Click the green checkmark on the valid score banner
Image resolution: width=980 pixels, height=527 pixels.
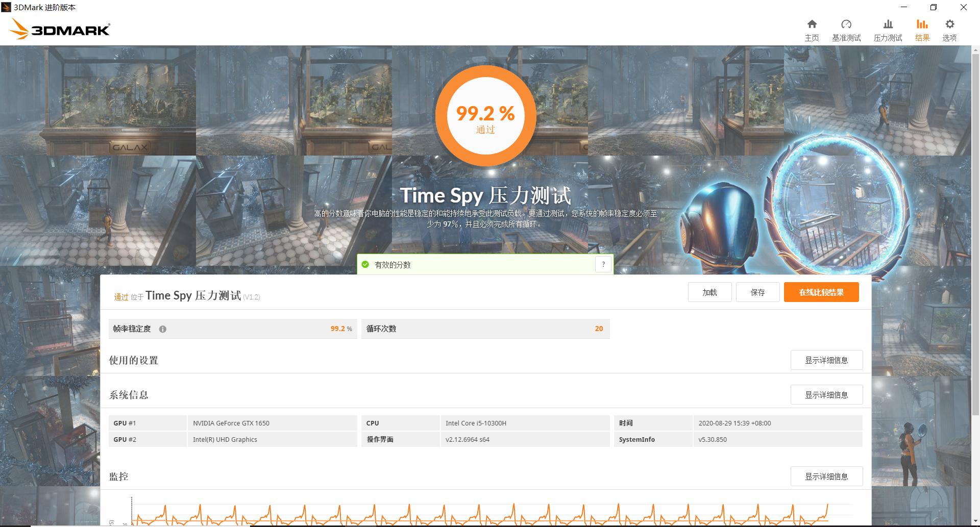coord(365,264)
